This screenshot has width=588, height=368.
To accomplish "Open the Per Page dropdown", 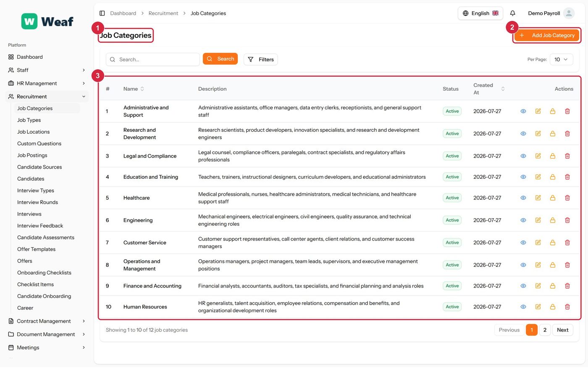I will tap(561, 60).
